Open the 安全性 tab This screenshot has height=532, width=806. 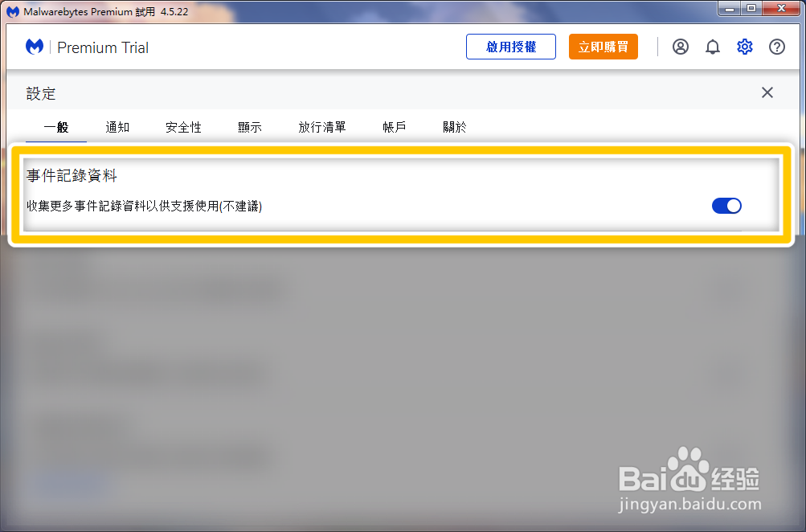click(x=183, y=127)
